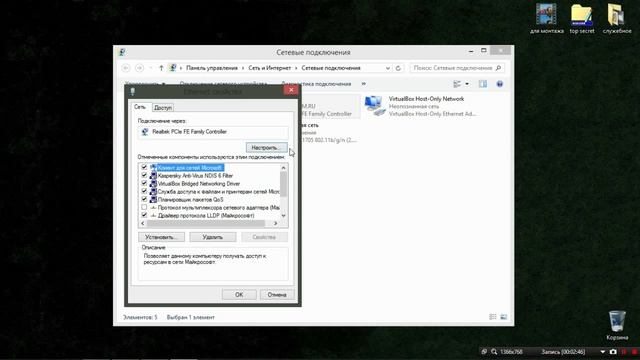
Task: Uncheck Планировщик пакетов QoS
Action: [x=144, y=199]
